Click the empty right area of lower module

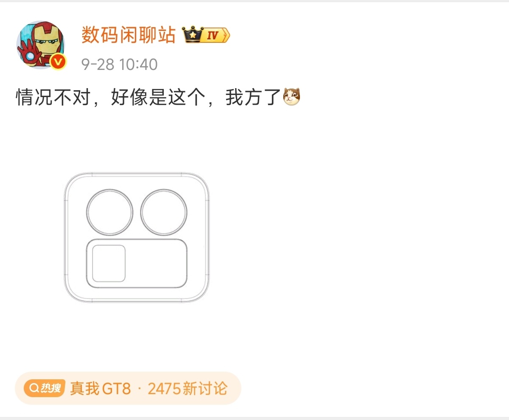(157, 263)
